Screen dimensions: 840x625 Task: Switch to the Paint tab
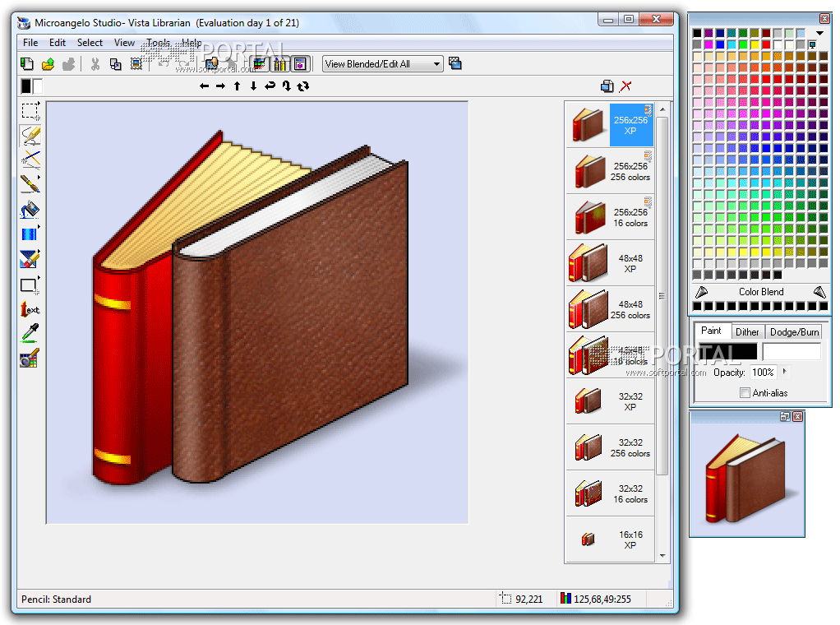pyautogui.click(x=712, y=331)
